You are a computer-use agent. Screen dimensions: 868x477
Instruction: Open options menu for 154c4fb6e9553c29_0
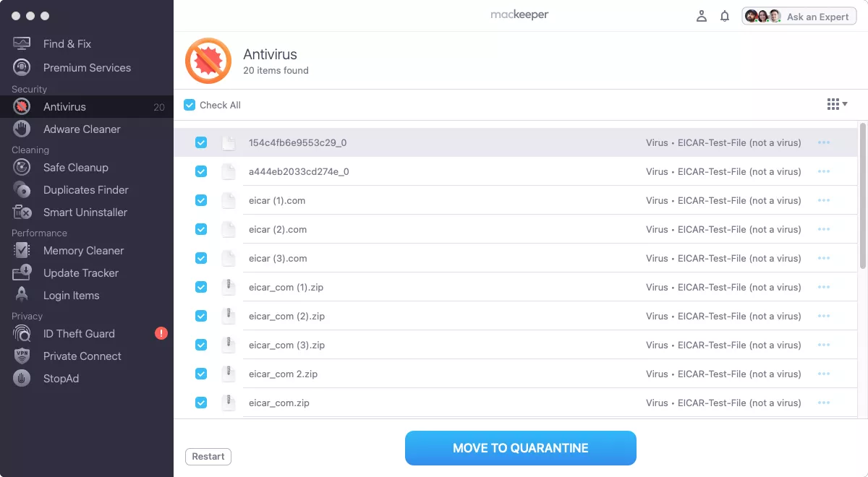pyautogui.click(x=824, y=142)
